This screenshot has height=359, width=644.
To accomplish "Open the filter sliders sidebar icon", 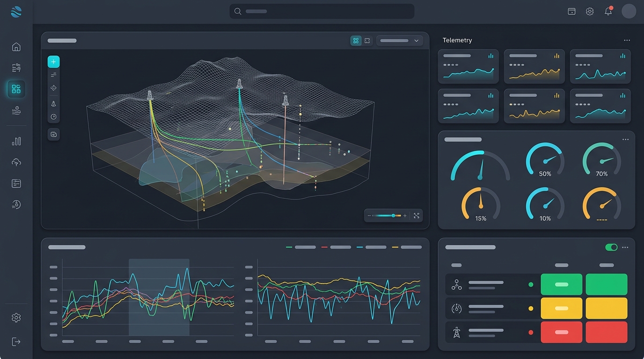I will click(x=16, y=68).
